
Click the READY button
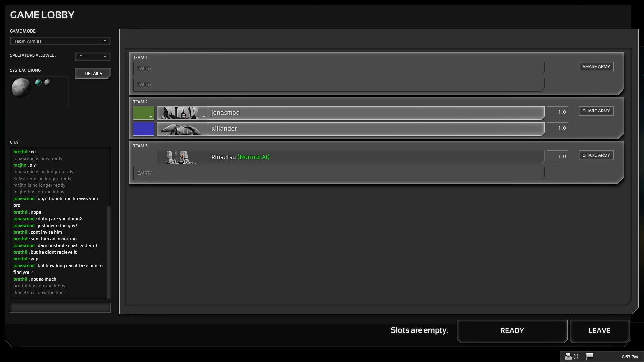[x=512, y=331]
